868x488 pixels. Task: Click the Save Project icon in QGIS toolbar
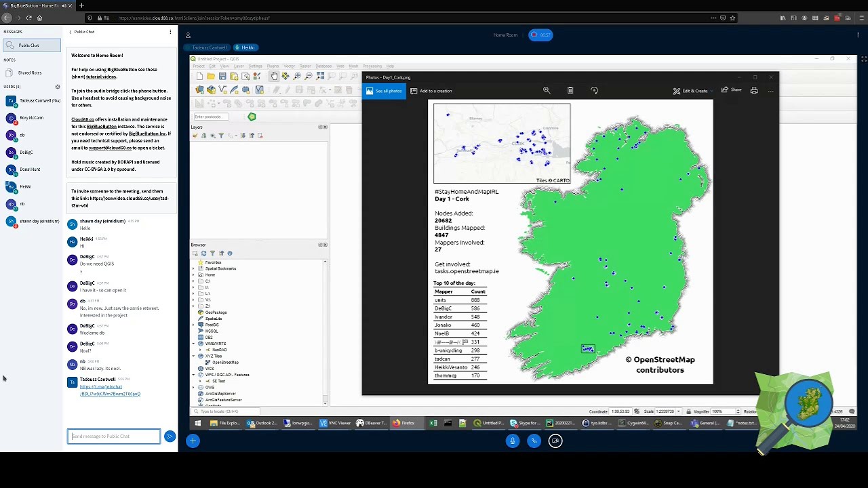[222, 77]
